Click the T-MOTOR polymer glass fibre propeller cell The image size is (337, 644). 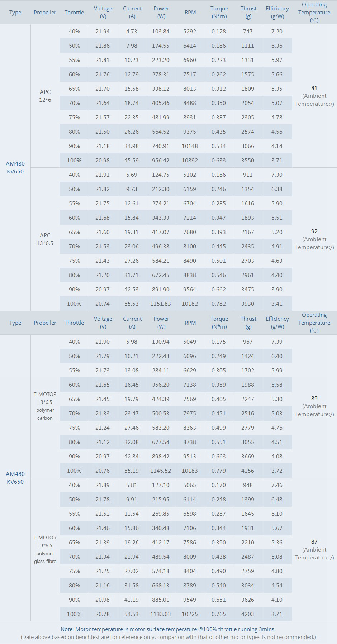(45, 549)
